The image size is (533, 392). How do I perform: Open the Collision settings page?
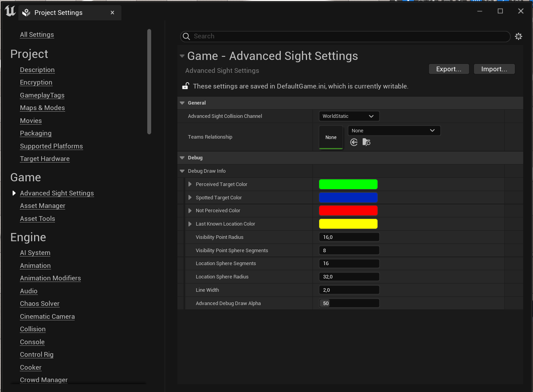click(33, 329)
